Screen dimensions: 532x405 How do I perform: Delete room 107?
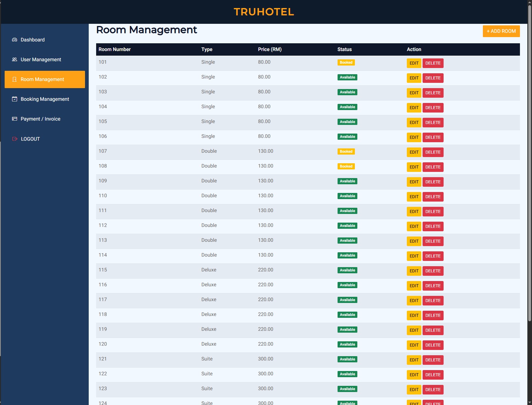click(x=433, y=152)
